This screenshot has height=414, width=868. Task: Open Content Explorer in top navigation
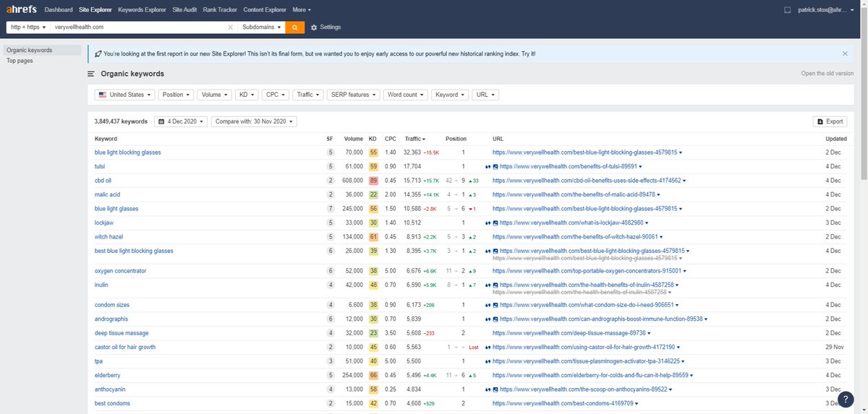[264, 10]
